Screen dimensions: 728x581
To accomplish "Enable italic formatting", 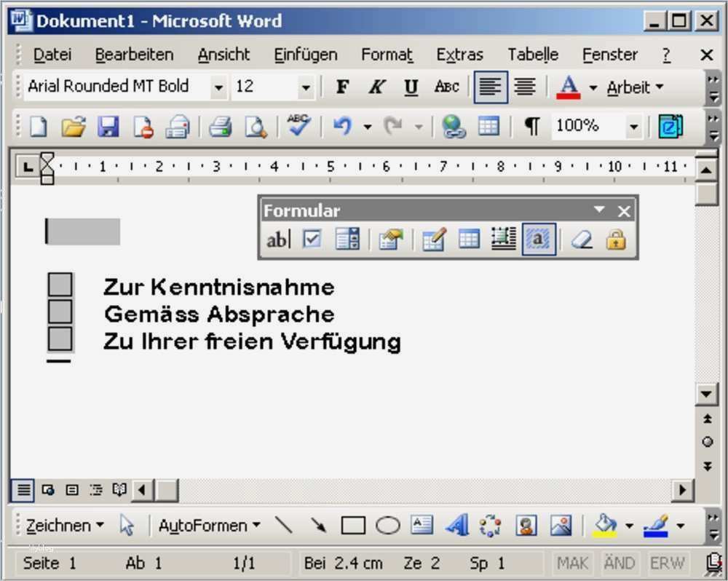I will click(x=376, y=87).
